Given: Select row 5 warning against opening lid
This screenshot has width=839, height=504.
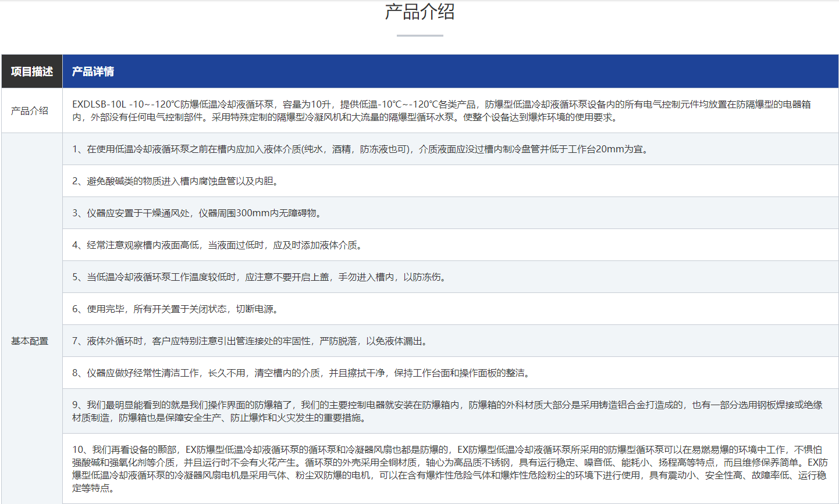Looking at the screenshot, I should [261, 277].
